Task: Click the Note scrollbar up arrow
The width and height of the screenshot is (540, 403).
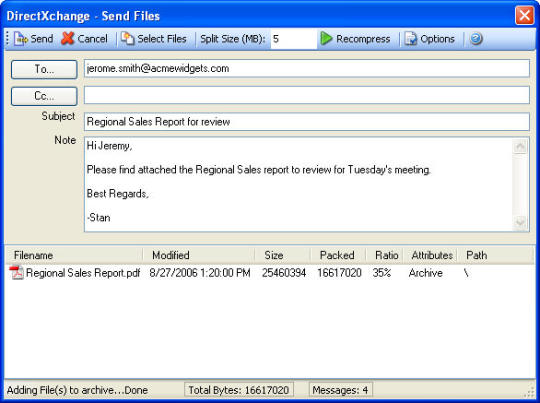Action: click(520, 146)
